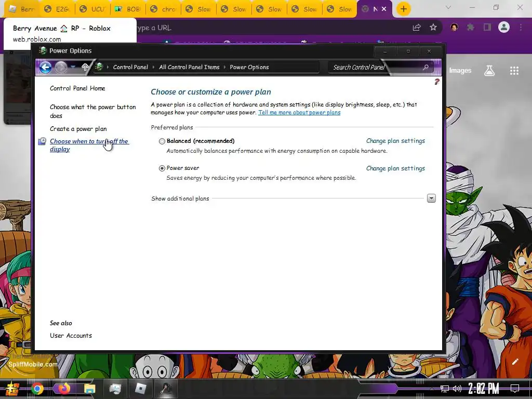This screenshot has height=399, width=532.
Task: Click the clock icon beside the display link
Action: (42, 141)
